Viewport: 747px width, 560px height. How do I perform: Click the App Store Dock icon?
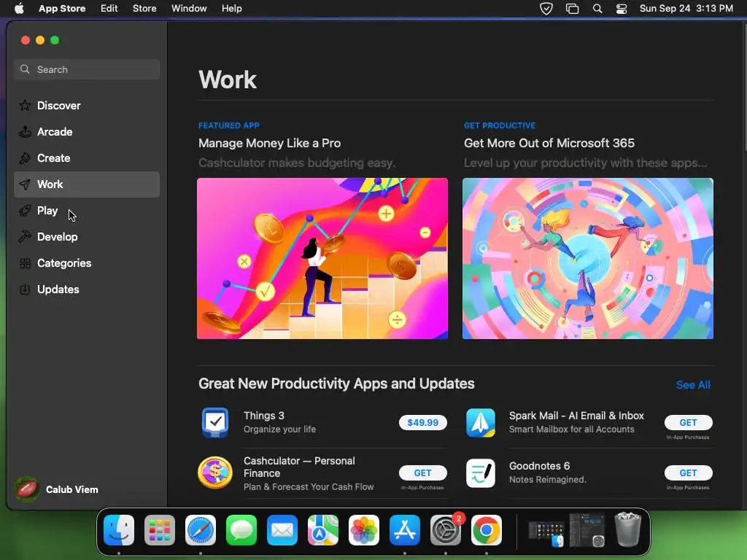click(405, 529)
